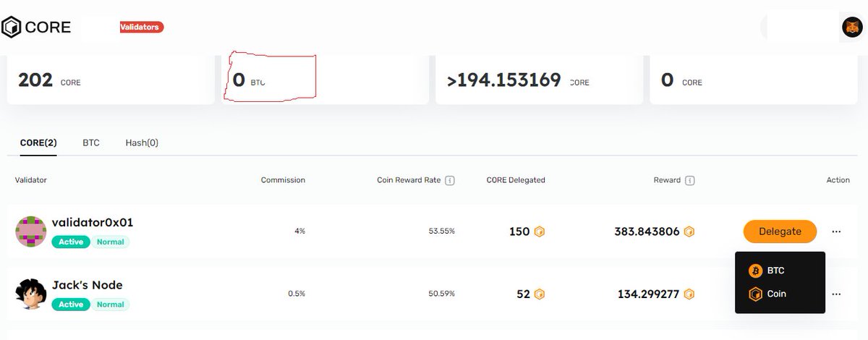Click the 4% commission value
868x340 pixels.
[x=299, y=231]
